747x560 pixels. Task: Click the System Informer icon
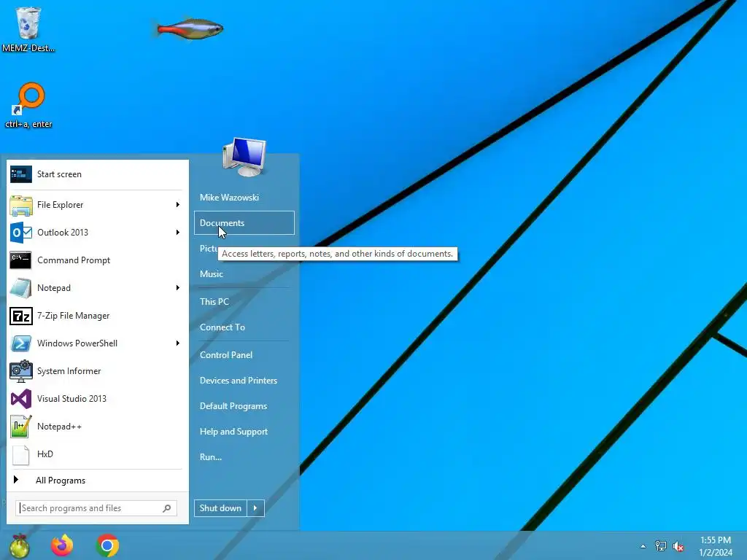pyautogui.click(x=21, y=371)
